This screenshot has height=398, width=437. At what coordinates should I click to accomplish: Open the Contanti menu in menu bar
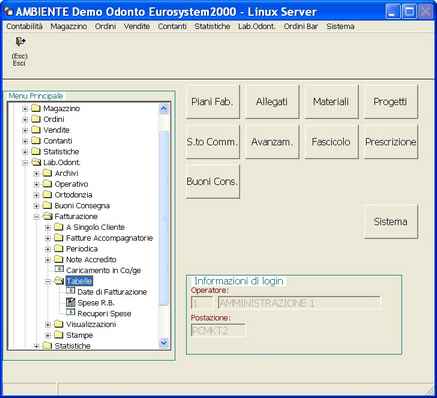[172, 26]
